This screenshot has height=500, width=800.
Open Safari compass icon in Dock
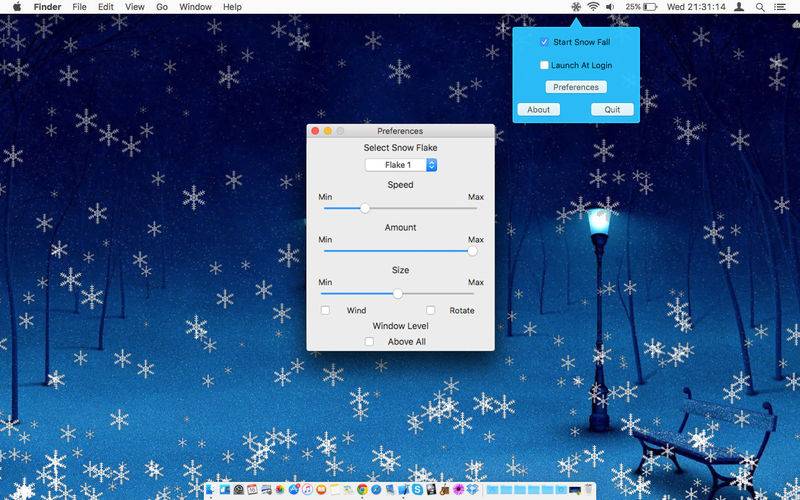pos(376,490)
